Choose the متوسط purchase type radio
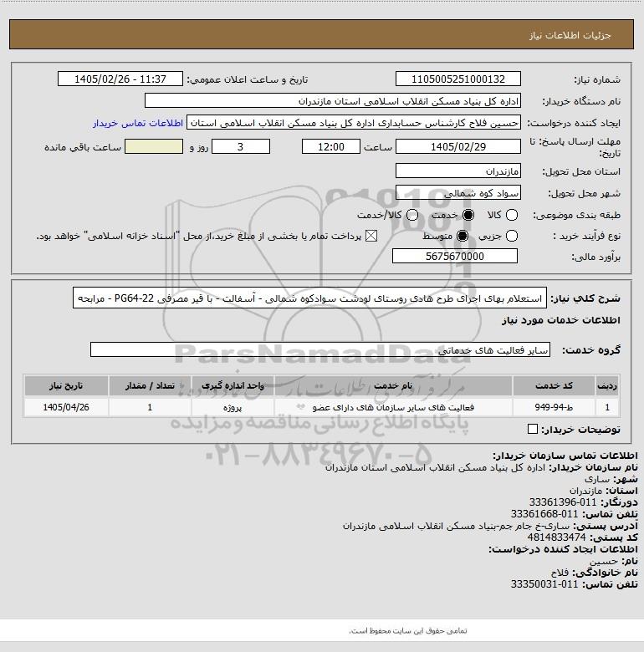This screenshot has height=652, width=644. coord(463,237)
